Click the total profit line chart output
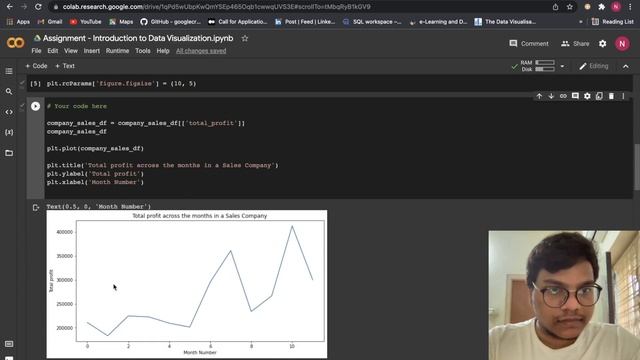640x360 pixels. point(187,284)
